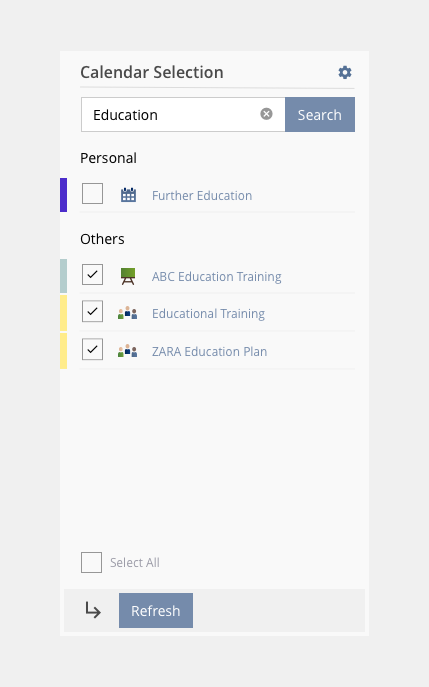This screenshot has height=687, width=429.
Task: Open the ZARA Education Plan link
Action: pos(209,351)
